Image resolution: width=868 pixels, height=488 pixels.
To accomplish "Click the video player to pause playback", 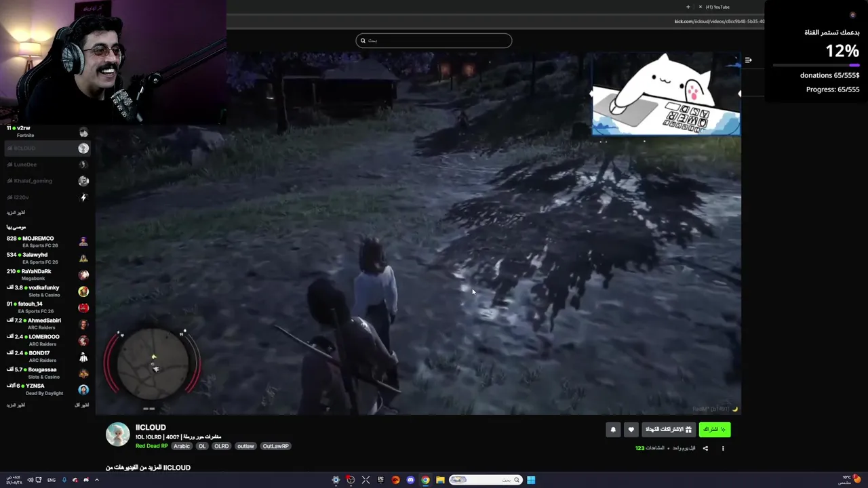I will pyautogui.click(x=418, y=234).
